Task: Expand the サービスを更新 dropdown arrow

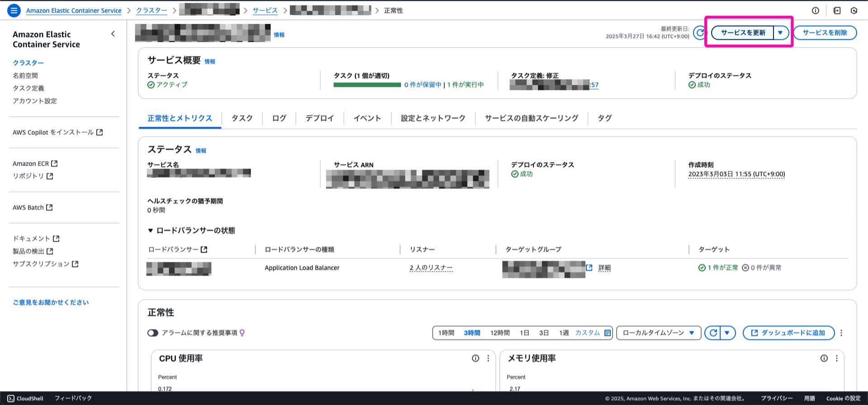Action: point(781,33)
